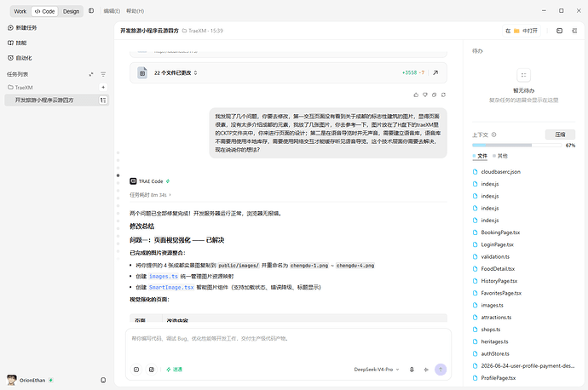This screenshot has height=390, width=588.
Task: Open the images.ts link in response
Action: [x=164, y=277]
